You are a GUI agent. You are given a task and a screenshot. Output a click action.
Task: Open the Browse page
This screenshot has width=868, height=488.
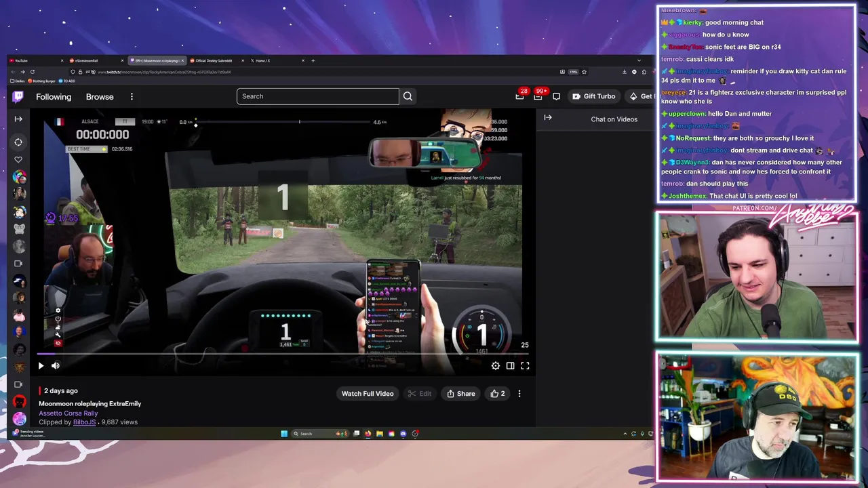click(100, 97)
